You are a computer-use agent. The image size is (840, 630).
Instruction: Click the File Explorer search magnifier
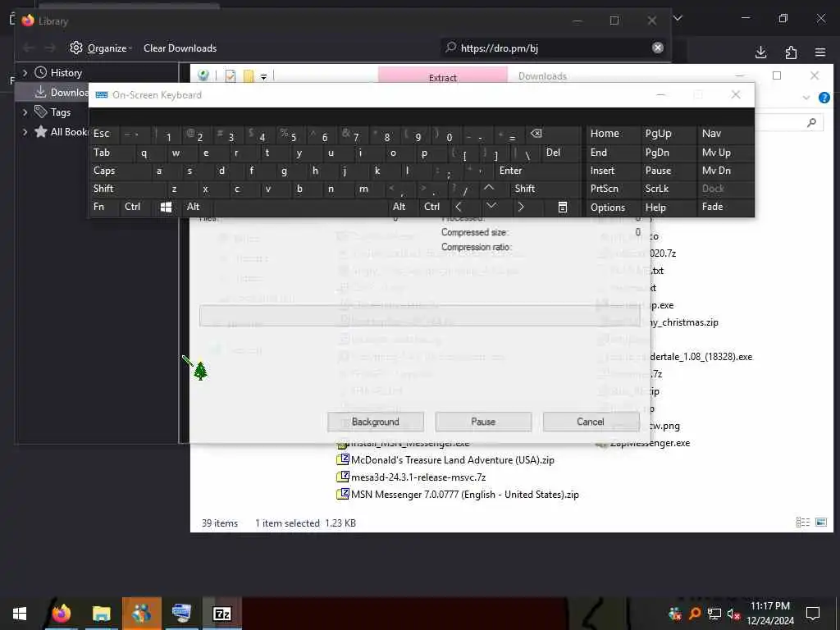(811, 123)
